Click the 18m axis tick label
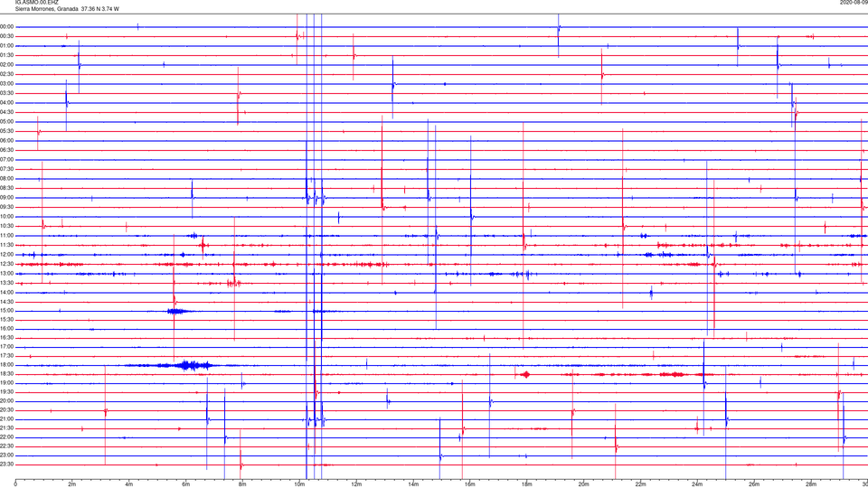Viewport: 868px width, 488px height. [x=527, y=484]
